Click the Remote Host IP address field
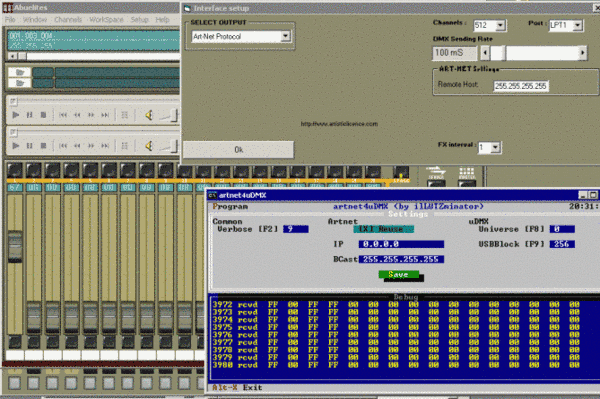 pos(521,86)
